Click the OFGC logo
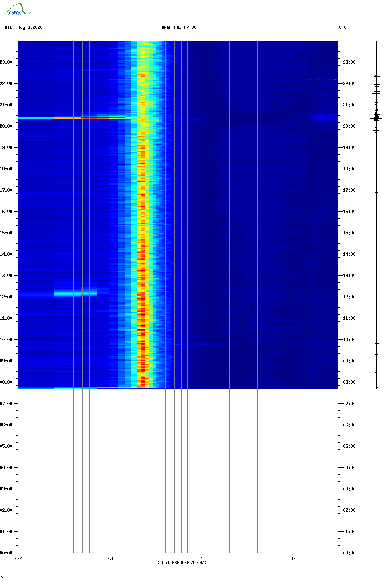392x581 pixels. pyautogui.click(x=16, y=9)
